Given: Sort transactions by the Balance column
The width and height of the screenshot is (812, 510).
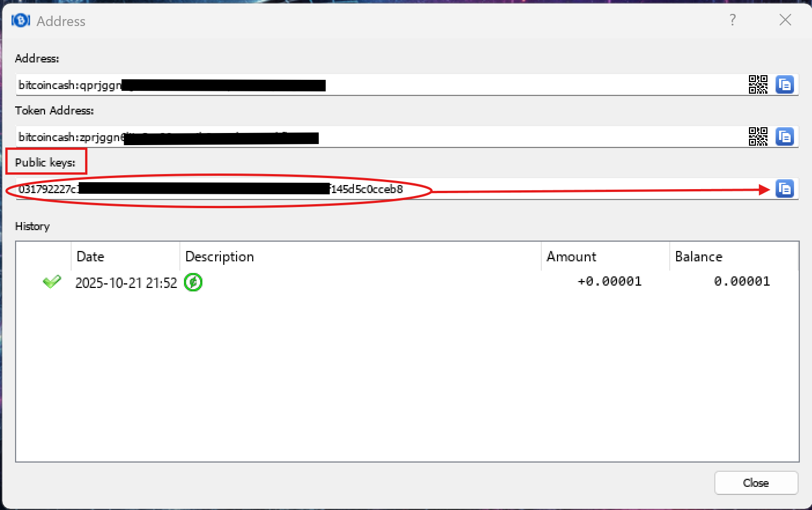Looking at the screenshot, I should click(698, 256).
